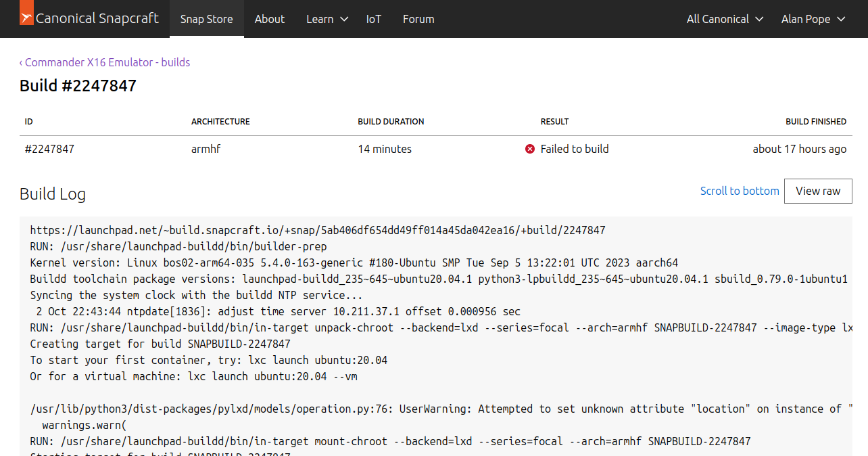This screenshot has height=456, width=868.
Task: Click the View raw button
Action: (818, 191)
